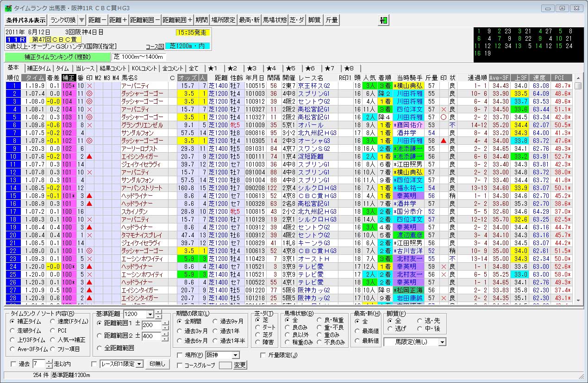
Task: Click the 印無し button
Action: click(x=157, y=364)
